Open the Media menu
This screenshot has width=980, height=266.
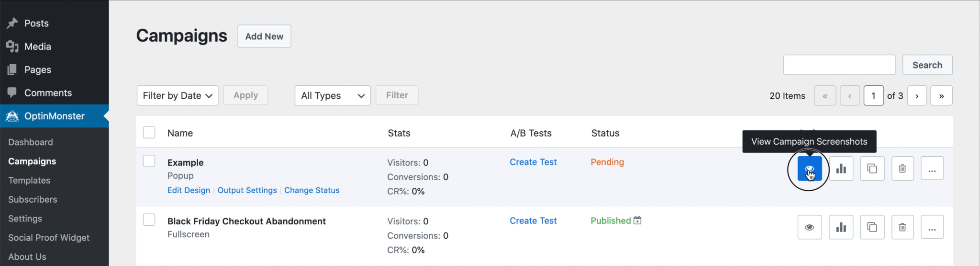click(x=38, y=46)
